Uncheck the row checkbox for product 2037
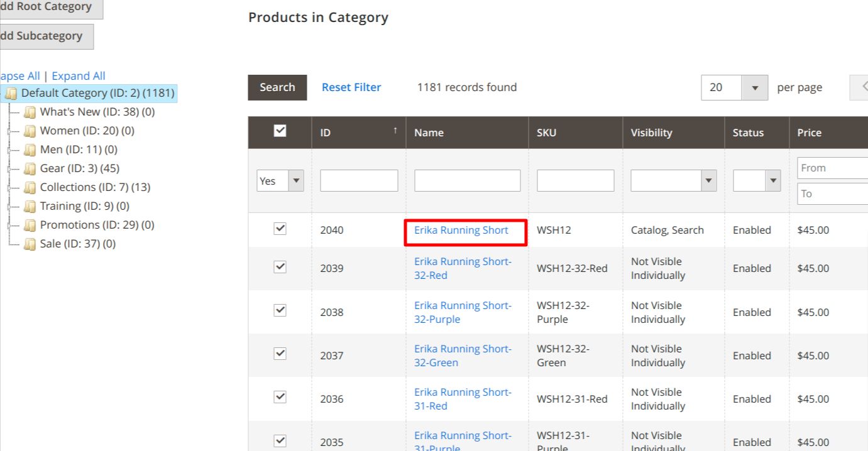The height and width of the screenshot is (451, 868). [279, 354]
